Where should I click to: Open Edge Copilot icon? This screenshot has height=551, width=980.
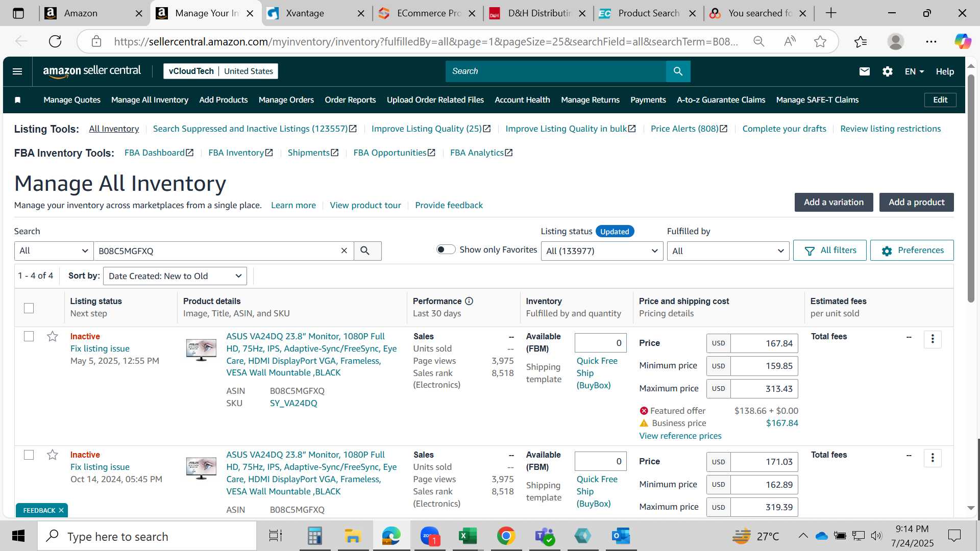pyautogui.click(x=963, y=41)
